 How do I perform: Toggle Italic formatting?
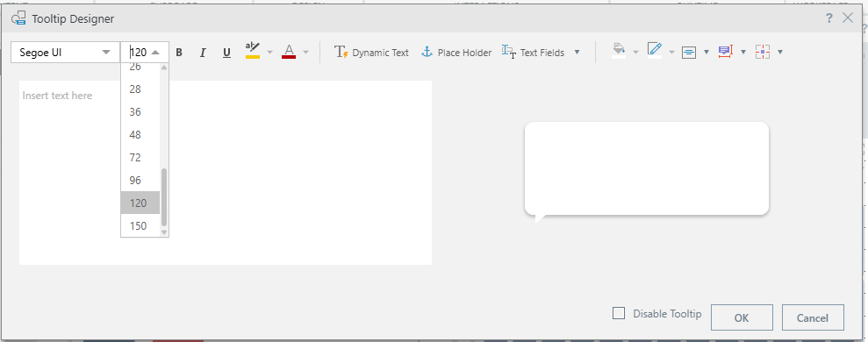click(x=203, y=53)
